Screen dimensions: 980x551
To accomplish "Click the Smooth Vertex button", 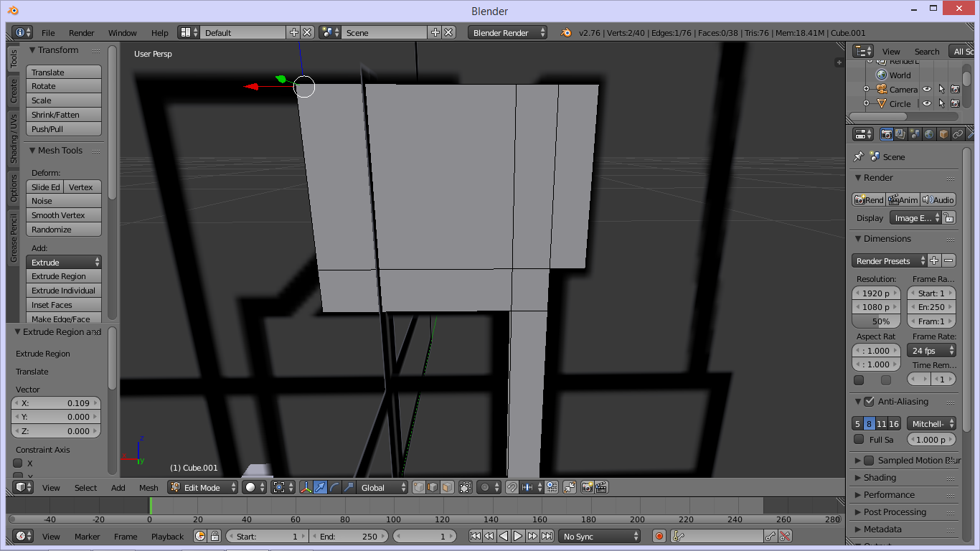I will pos(64,215).
